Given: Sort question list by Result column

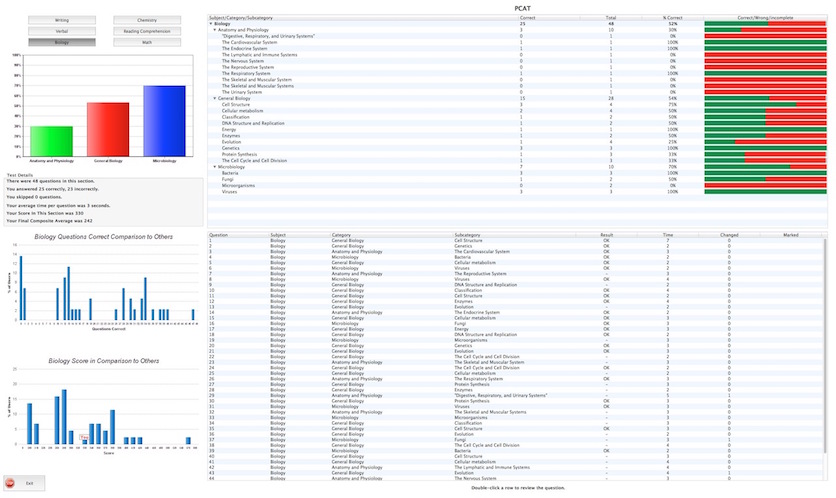Looking at the screenshot, I should [607, 235].
